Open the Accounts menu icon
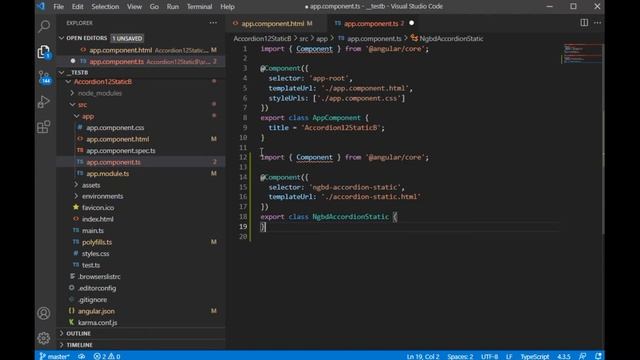Image resolution: width=640 pixels, height=360 pixels. tap(44, 313)
